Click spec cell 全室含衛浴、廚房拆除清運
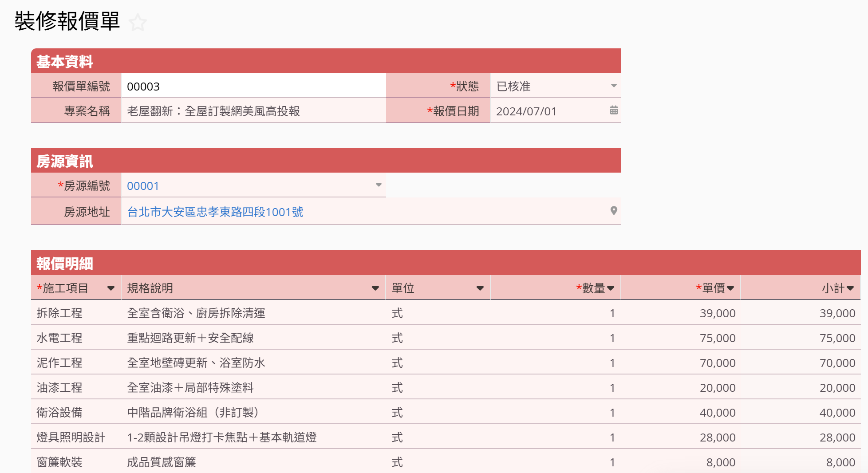This screenshot has height=473, width=868. pos(253,313)
